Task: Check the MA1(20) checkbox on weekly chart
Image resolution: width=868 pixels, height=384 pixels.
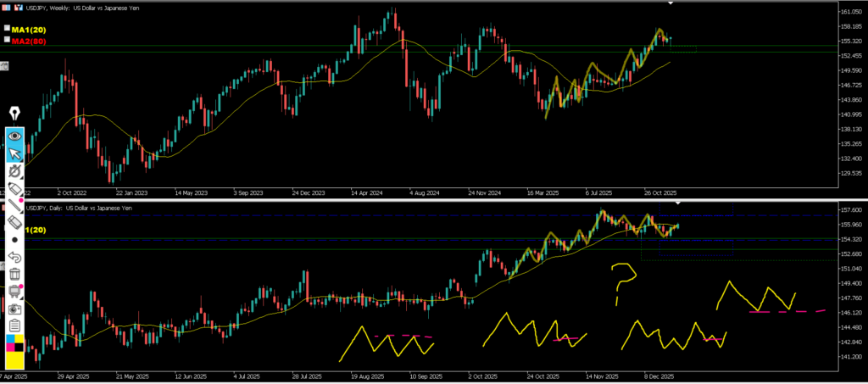Action: [7, 30]
